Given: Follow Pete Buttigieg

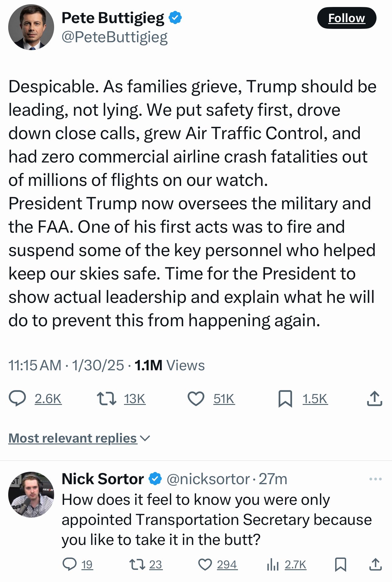Looking at the screenshot, I should tap(346, 18).
